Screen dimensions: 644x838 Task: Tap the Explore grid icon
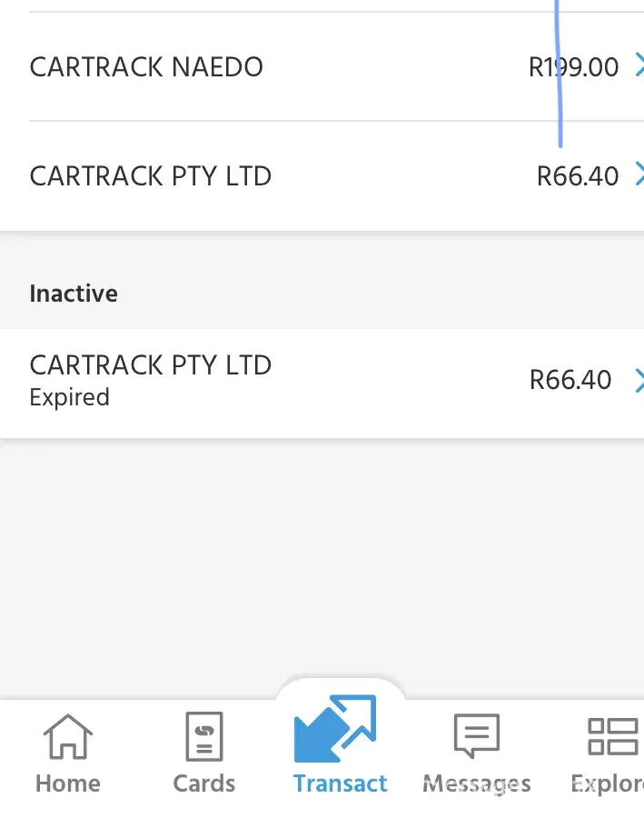(612, 736)
